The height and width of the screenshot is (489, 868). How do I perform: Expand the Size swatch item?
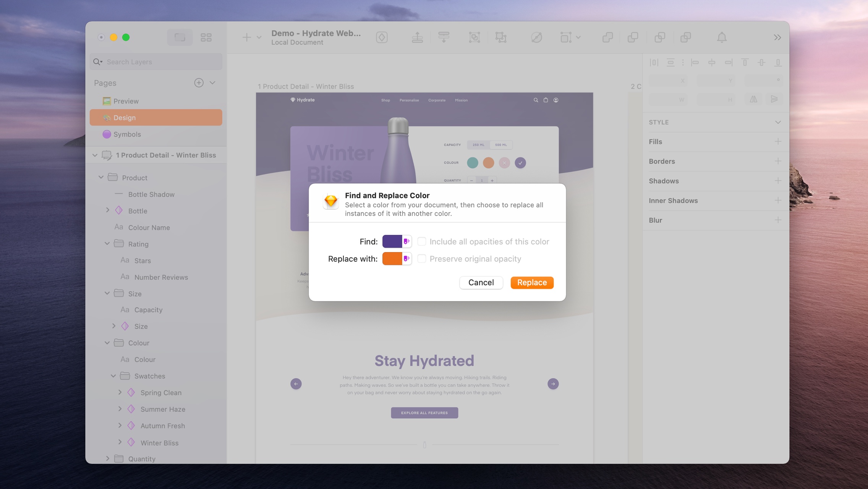click(113, 326)
